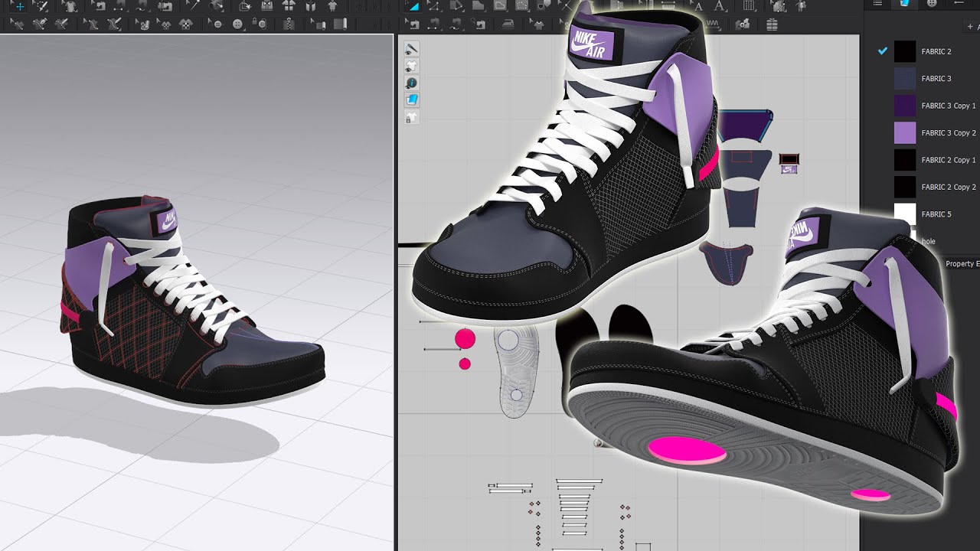Viewport: 980px width, 551px height.
Task: Toggle the shirt-with-eye display icon in 2D sidebar
Action: tap(412, 66)
